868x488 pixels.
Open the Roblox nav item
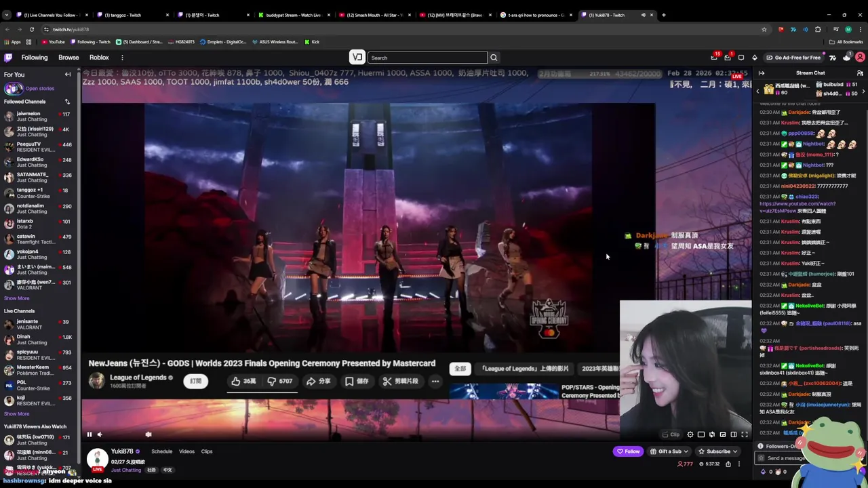tap(99, 58)
